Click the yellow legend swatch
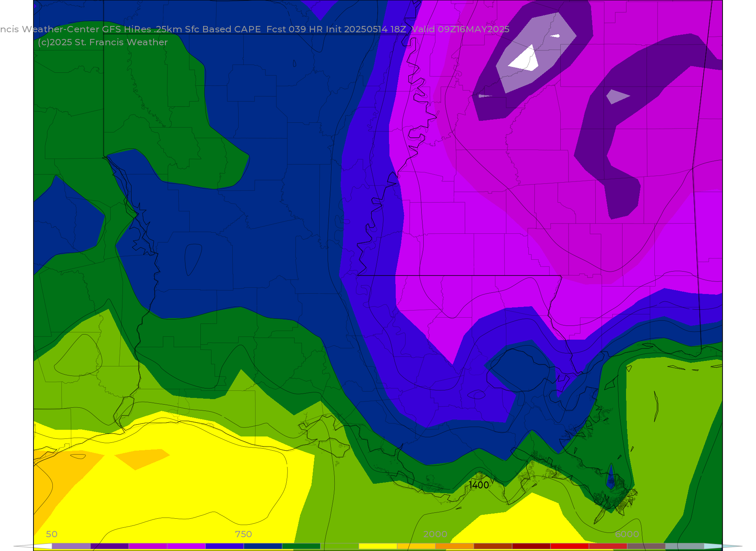756x551 pixels. [x=378, y=546]
